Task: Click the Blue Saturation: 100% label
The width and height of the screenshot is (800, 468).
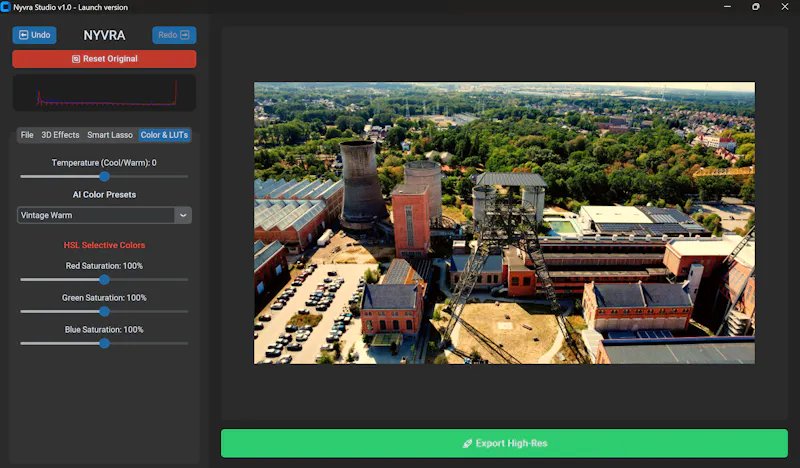Action: click(104, 330)
